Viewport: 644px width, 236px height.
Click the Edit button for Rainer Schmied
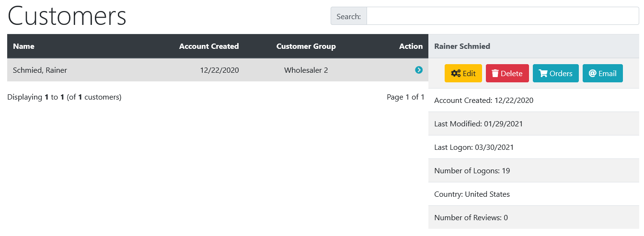click(463, 73)
